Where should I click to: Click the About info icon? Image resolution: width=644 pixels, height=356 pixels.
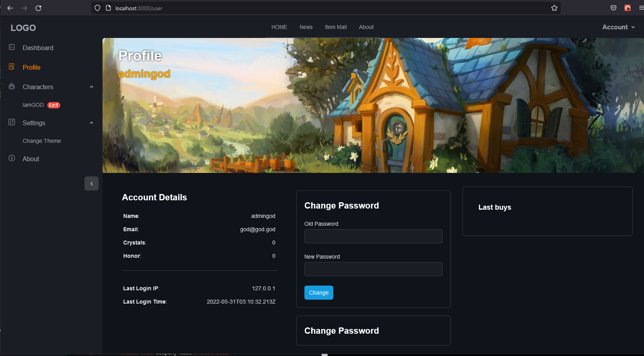[x=12, y=158]
